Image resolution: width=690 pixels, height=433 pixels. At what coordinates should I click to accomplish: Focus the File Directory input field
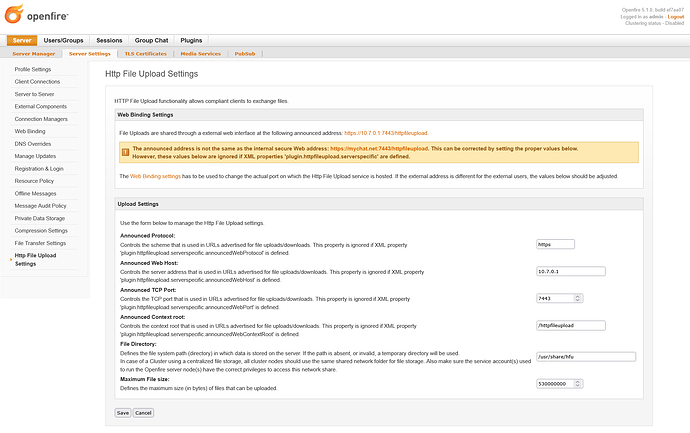(x=586, y=357)
